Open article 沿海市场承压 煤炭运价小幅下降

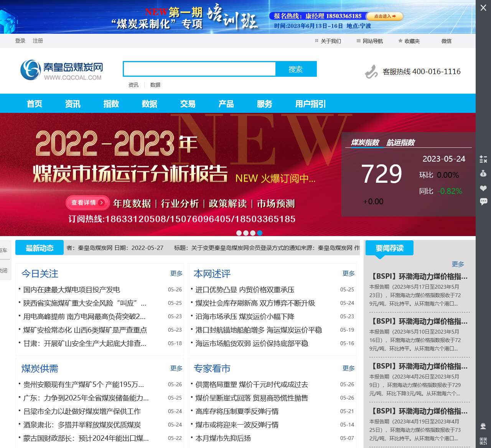click(x=245, y=317)
